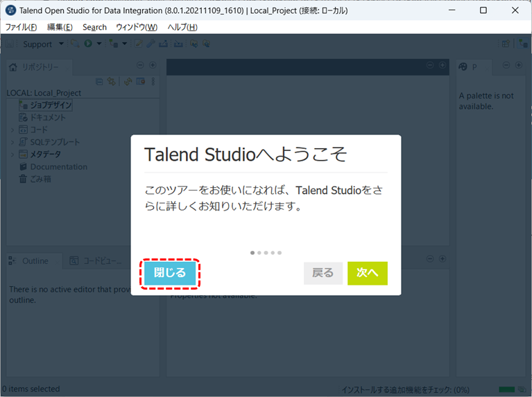Viewport: 532px width, 397px height.
Task: Click the pencil edit note toolbar icon
Action: [139, 44]
